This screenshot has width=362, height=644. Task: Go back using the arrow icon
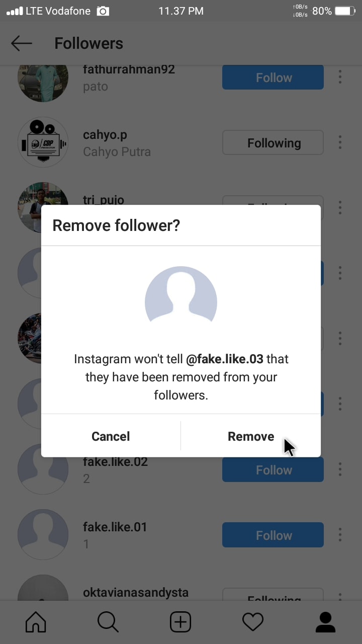coord(22,43)
